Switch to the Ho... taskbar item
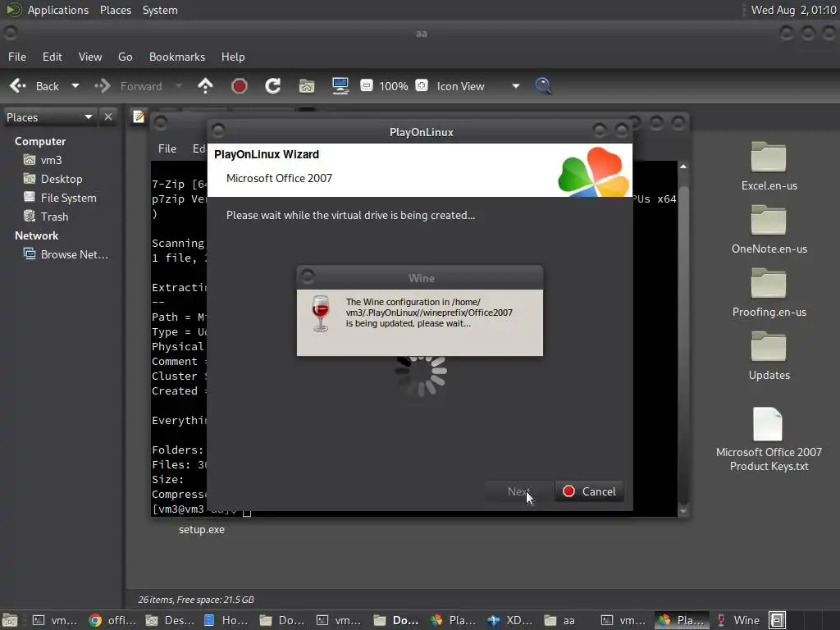 coord(226,620)
